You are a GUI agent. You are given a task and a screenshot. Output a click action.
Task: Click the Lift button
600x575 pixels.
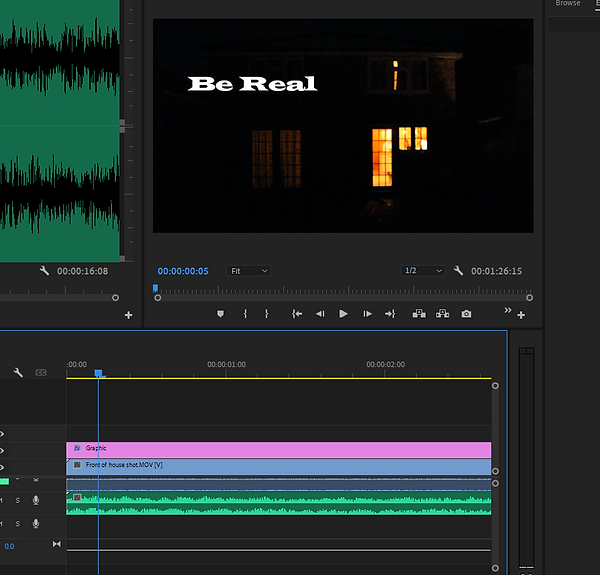(x=419, y=314)
